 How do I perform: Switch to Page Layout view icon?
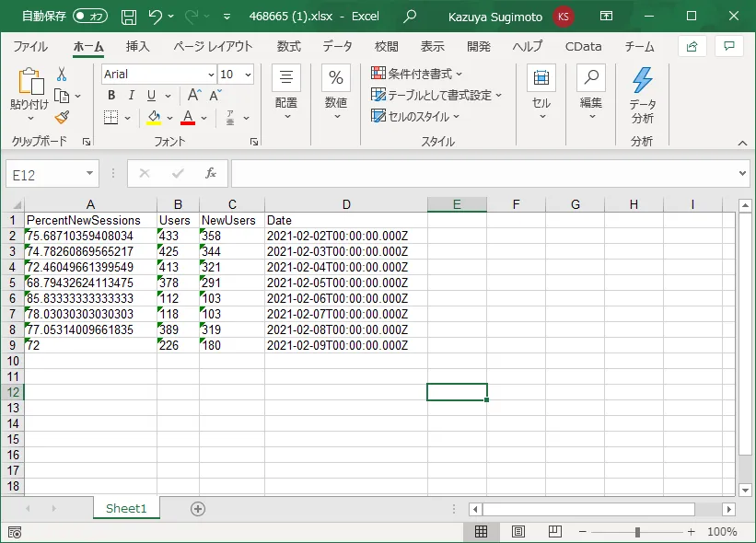coord(518,532)
